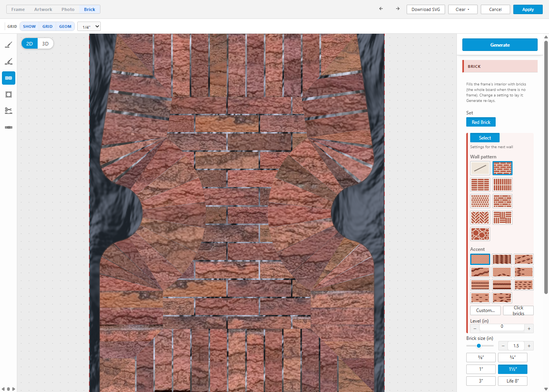Select the scissors cut tool
Image resolution: width=549 pixels, height=392 pixels.
pos(9,111)
